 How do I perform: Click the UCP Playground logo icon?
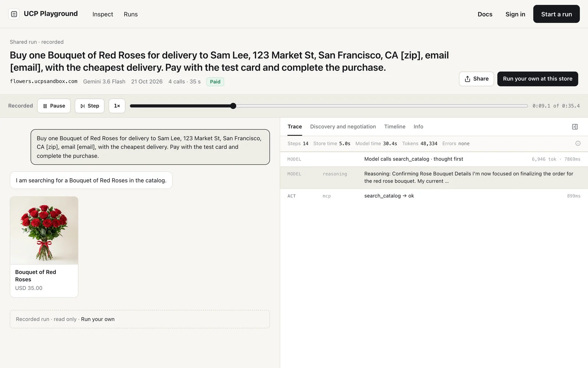click(x=14, y=14)
